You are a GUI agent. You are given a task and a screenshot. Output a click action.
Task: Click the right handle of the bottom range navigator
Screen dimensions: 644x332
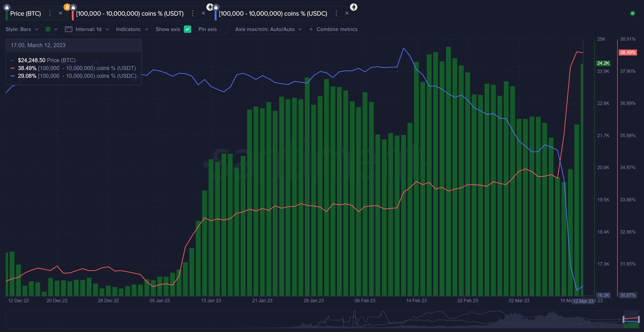click(639, 319)
